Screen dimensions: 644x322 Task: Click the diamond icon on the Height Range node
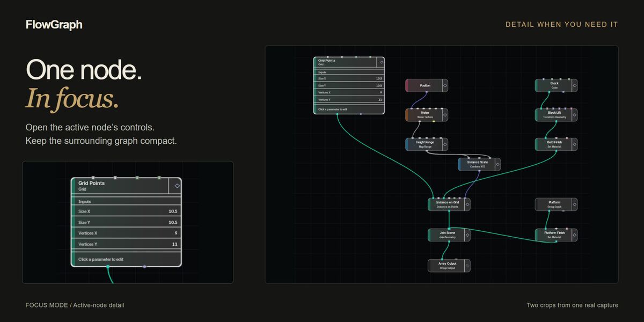pos(444,144)
